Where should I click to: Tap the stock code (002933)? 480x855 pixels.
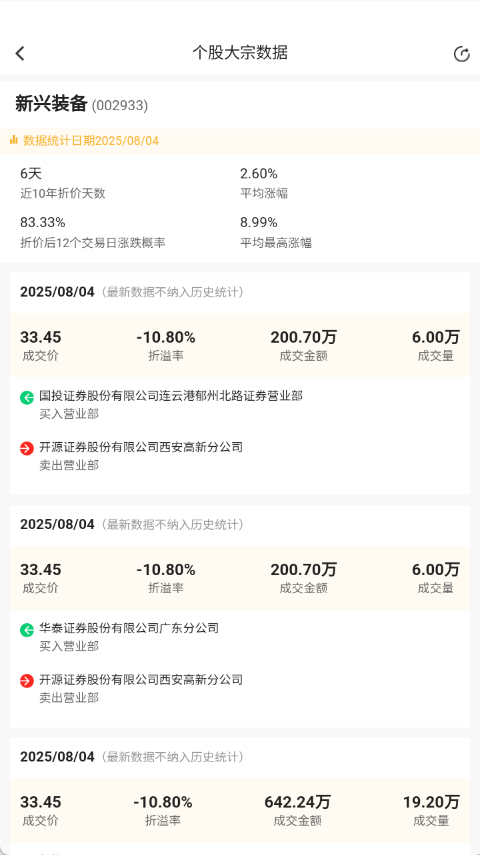(119, 105)
